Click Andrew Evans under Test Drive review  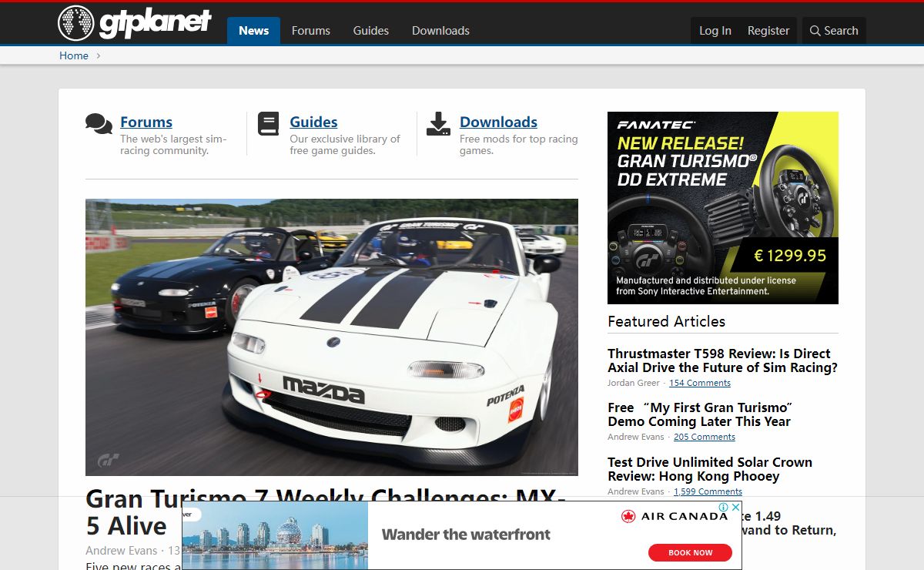pos(635,491)
